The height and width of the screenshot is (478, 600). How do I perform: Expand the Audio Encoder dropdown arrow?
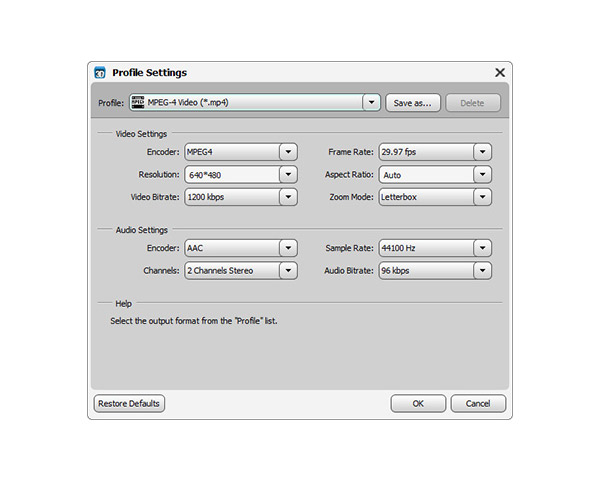288,248
